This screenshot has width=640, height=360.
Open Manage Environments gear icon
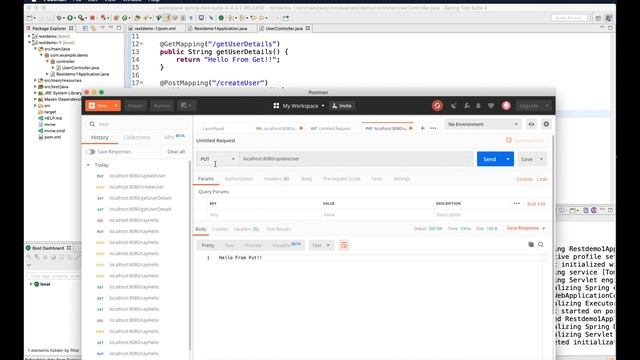[546, 124]
